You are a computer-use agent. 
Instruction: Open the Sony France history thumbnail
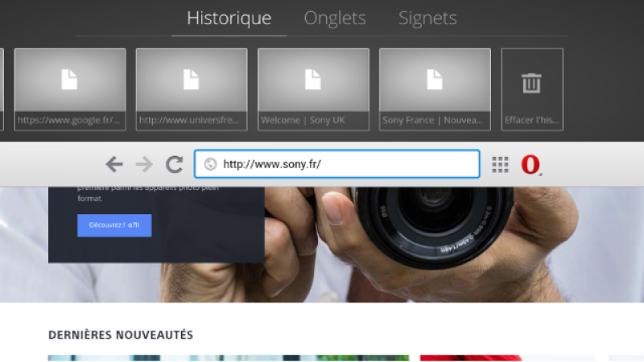pyautogui.click(x=435, y=88)
